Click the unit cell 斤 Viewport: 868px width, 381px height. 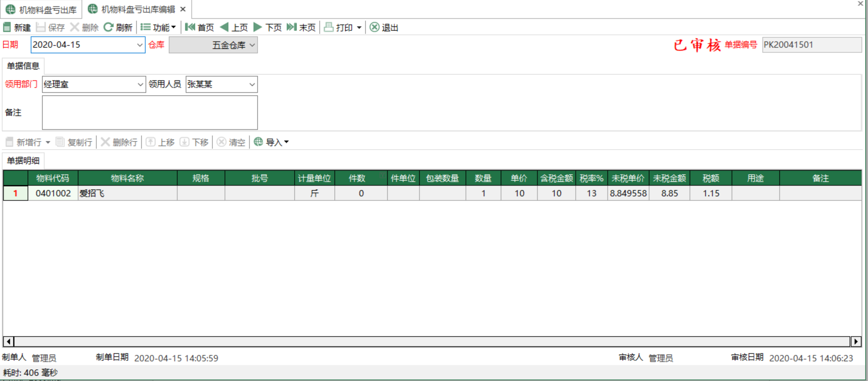tap(314, 193)
